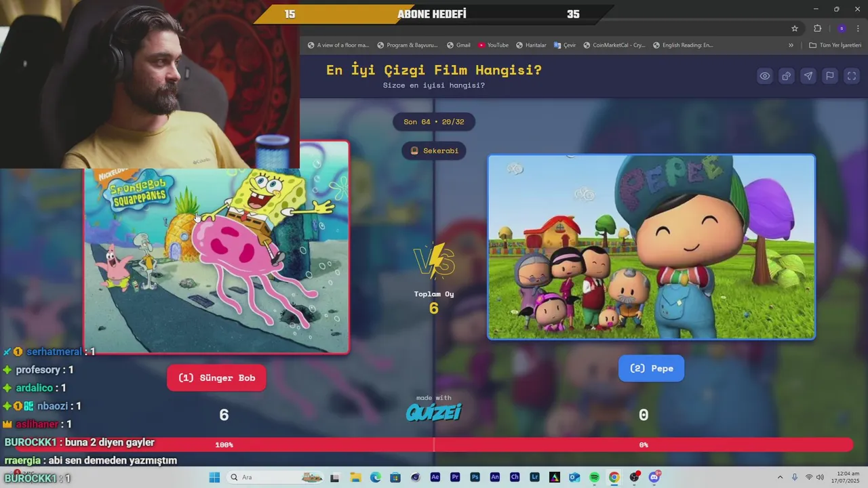Vote for (1) Sünger Bob button
Image resolution: width=868 pixels, height=488 pixels.
[x=216, y=378]
